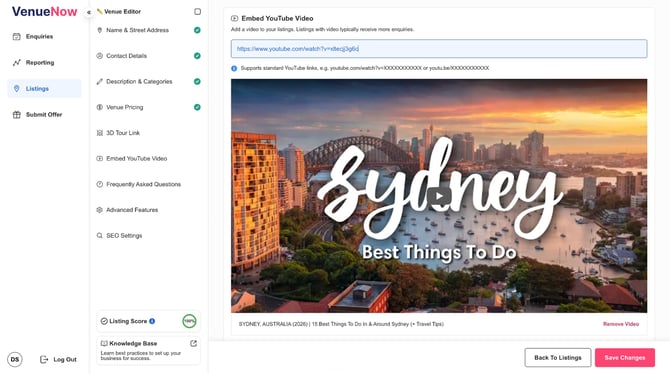Click the Listings location pin icon
Viewport: 670px width, 374px height.
17,88
